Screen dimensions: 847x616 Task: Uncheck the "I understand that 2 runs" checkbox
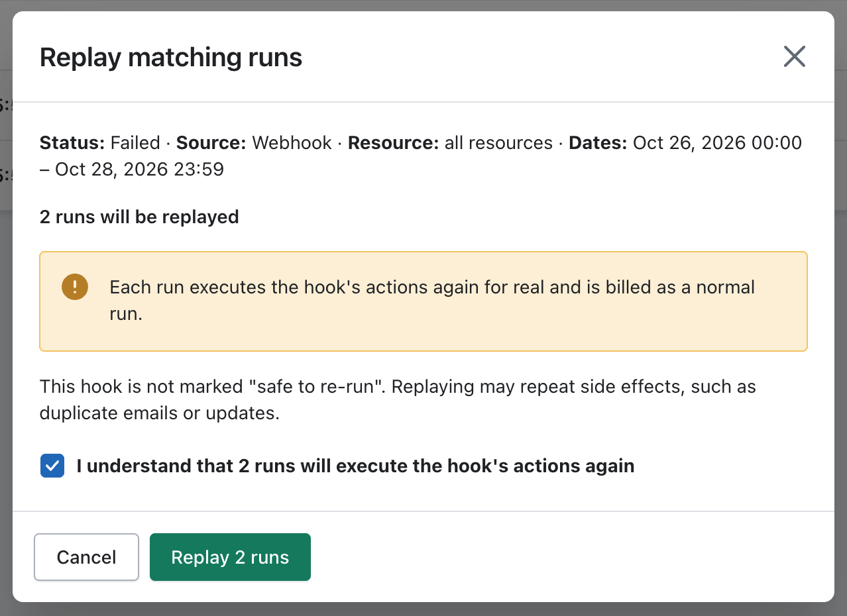coord(52,466)
